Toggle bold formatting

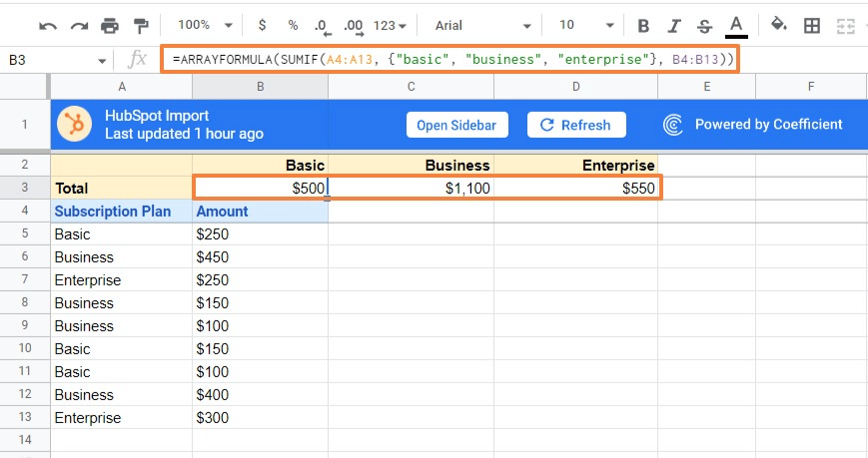click(643, 26)
